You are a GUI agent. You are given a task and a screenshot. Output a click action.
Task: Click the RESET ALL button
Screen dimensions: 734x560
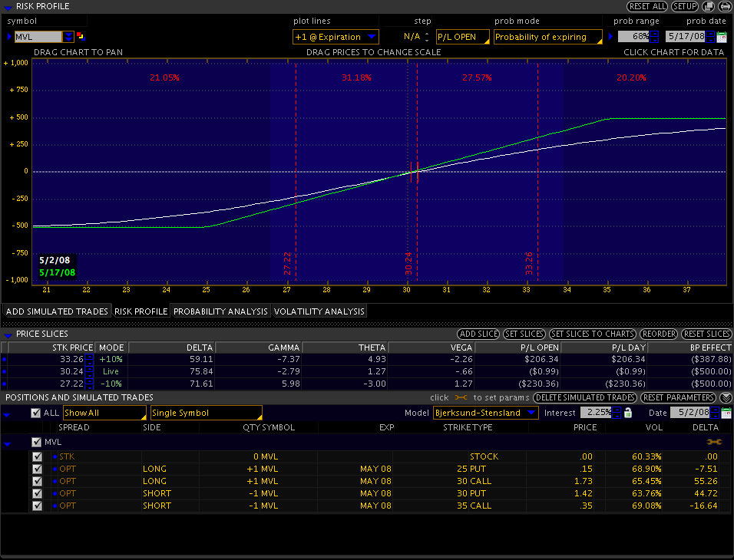click(647, 7)
